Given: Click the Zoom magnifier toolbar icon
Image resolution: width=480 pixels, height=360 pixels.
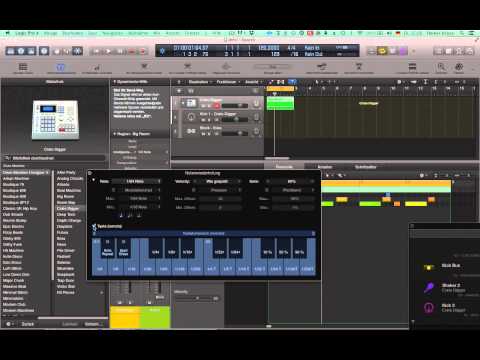Looking at the screenshot, I should [441, 67].
